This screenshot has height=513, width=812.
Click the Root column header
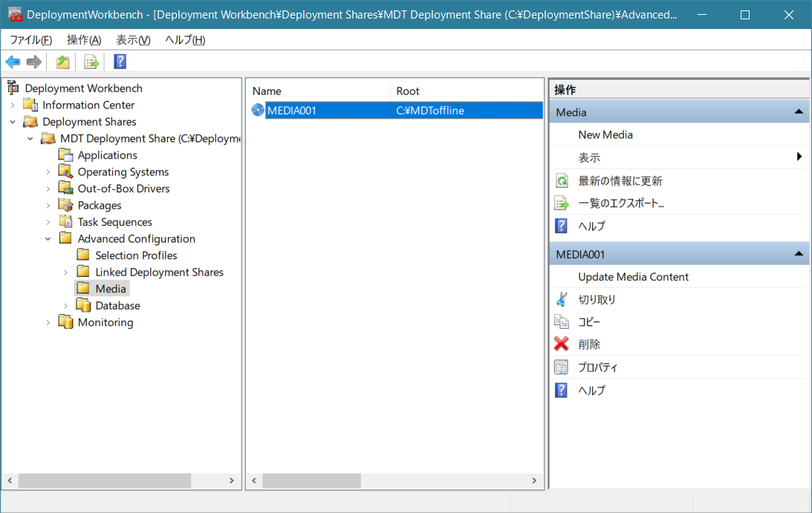pyautogui.click(x=466, y=91)
